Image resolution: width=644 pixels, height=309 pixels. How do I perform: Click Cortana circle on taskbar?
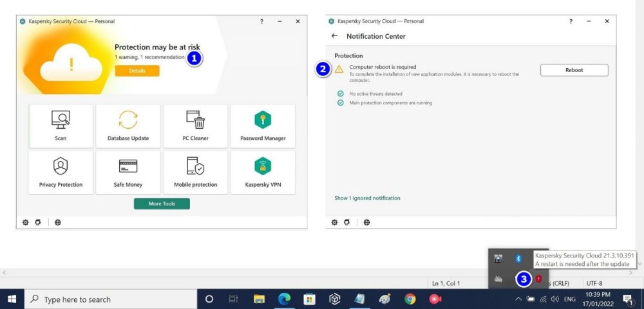click(x=209, y=299)
